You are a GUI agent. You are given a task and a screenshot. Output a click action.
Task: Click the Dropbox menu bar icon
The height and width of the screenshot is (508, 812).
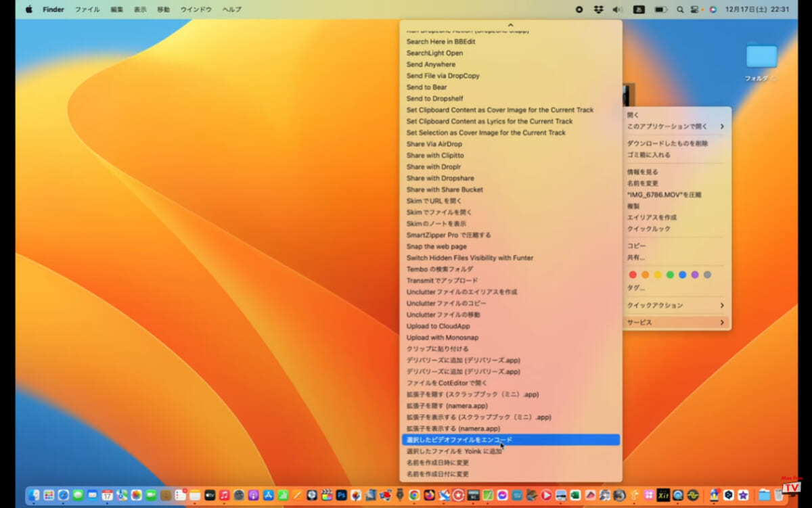(598, 9)
